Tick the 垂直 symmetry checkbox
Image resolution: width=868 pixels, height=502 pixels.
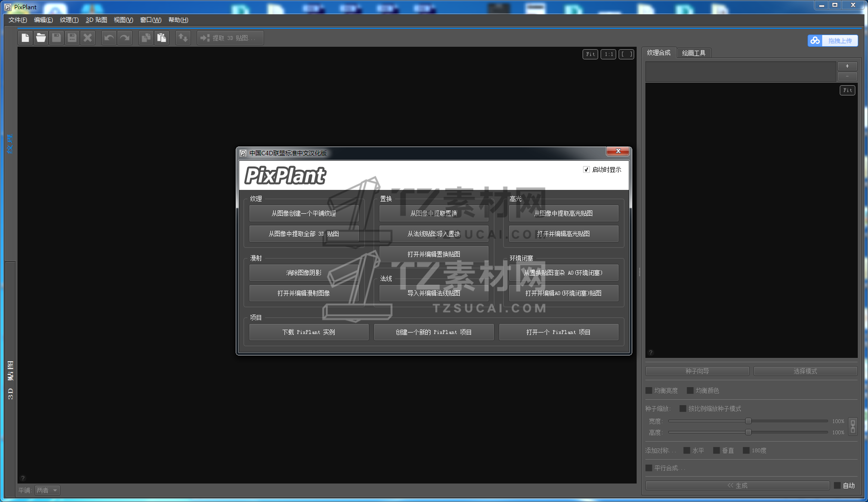717,450
